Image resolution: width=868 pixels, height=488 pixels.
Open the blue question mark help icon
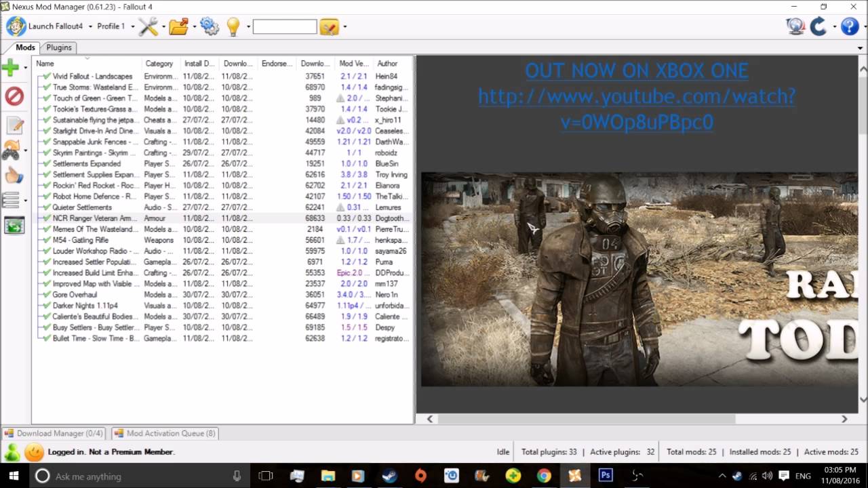849,26
